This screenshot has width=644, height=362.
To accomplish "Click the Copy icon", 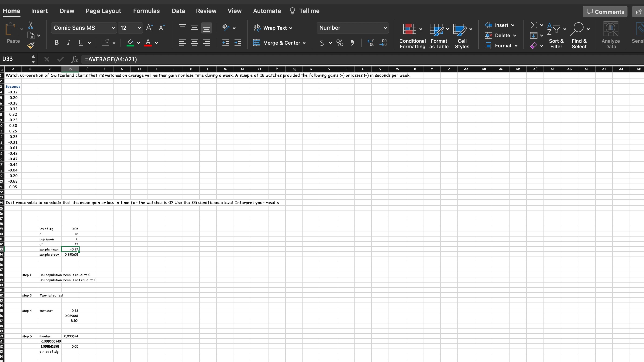I will [x=30, y=36].
